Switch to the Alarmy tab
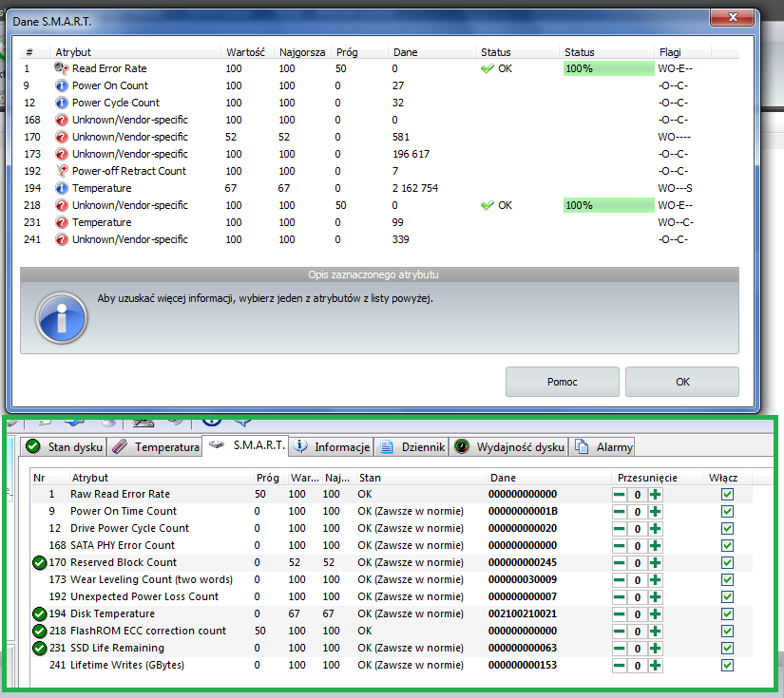784x698 pixels. click(603, 446)
